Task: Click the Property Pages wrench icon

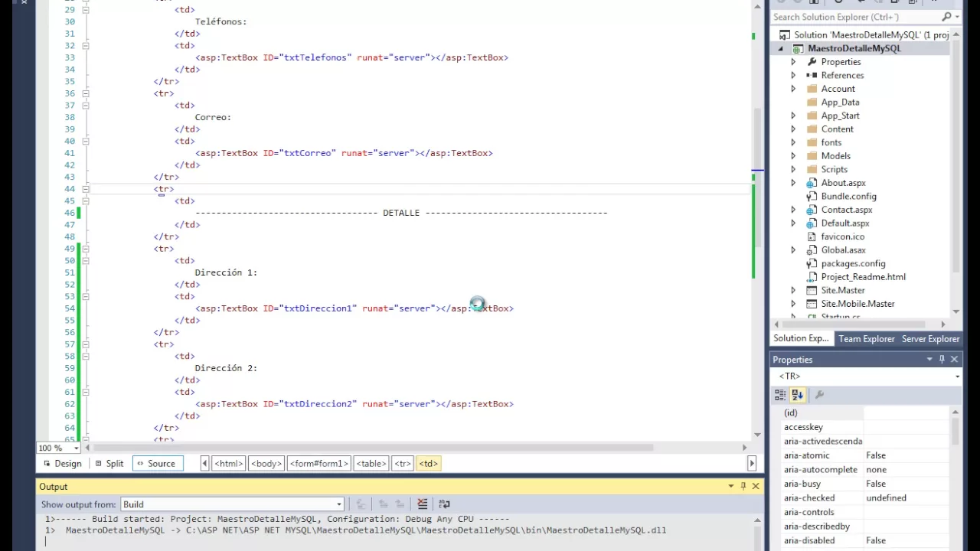Action: [x=819, y=395]
